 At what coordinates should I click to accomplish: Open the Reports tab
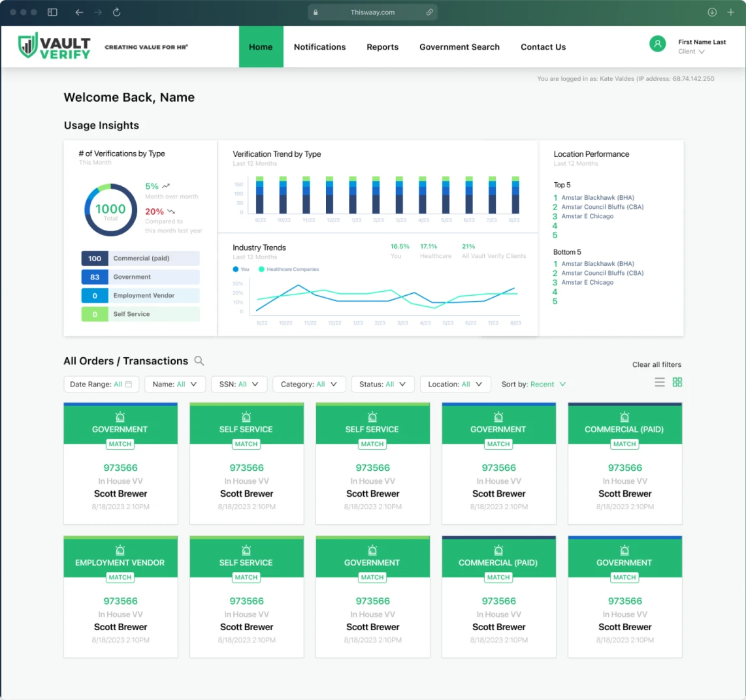coord(382,47)
